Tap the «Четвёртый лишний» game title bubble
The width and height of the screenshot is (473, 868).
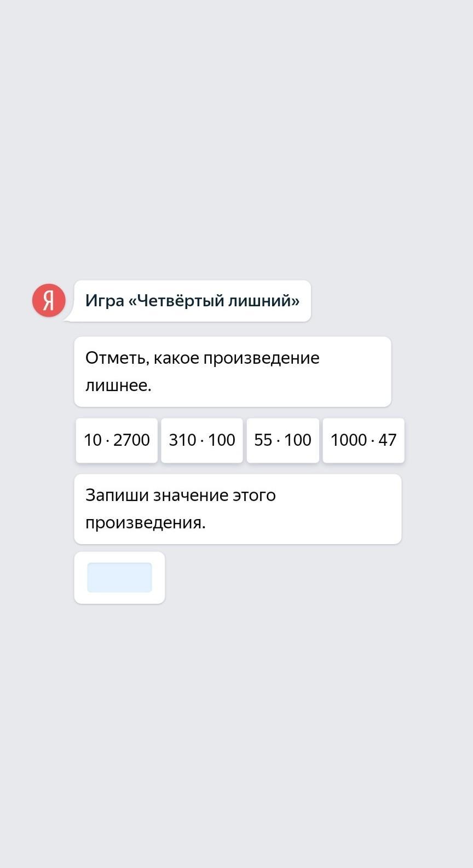192,301
